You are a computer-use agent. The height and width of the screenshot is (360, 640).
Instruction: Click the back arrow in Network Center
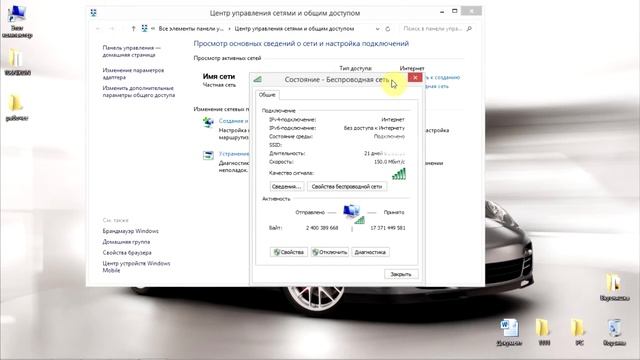coord(98,29)
